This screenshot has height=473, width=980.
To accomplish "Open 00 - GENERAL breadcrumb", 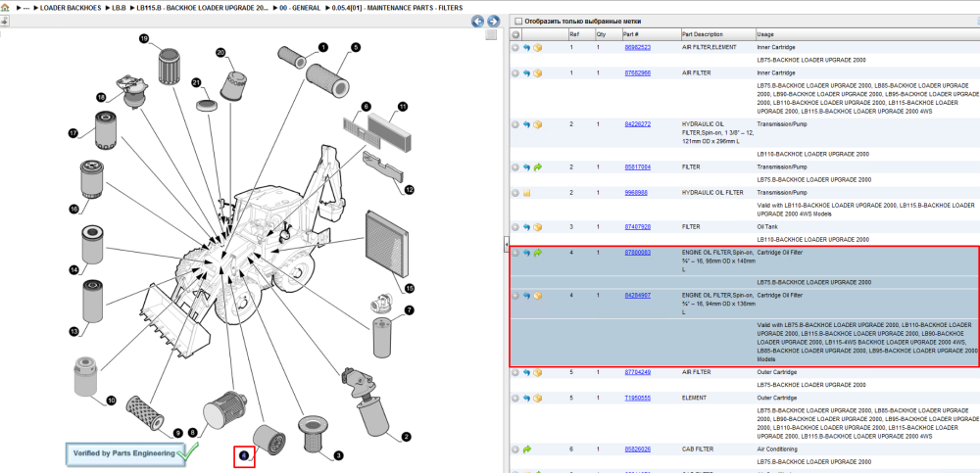I will [301, 8].
